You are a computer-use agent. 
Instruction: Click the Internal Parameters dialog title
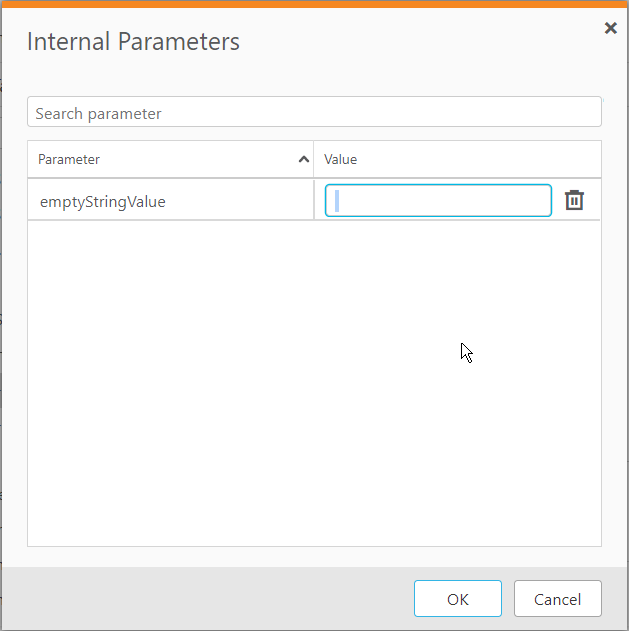tap(133, 42)
